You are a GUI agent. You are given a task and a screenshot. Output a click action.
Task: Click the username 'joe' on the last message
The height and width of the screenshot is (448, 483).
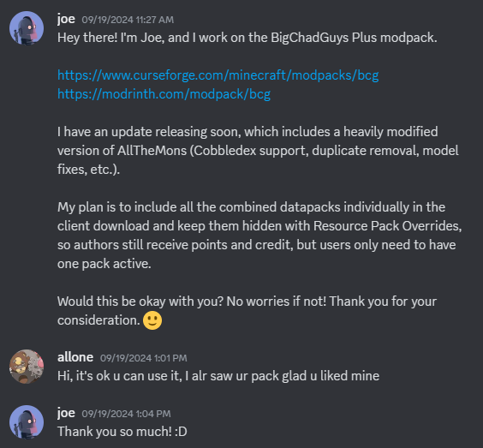tap(66, 413)
